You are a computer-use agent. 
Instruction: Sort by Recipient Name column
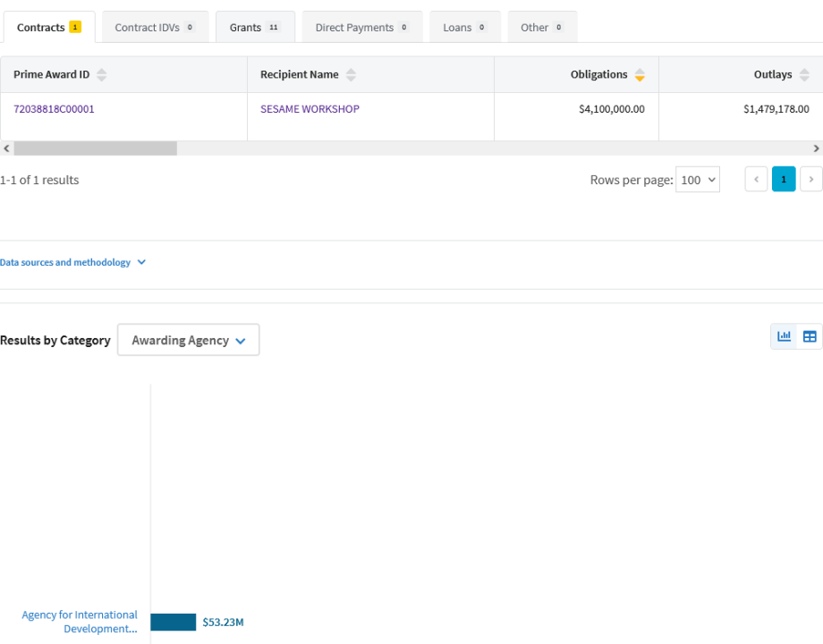351,75
